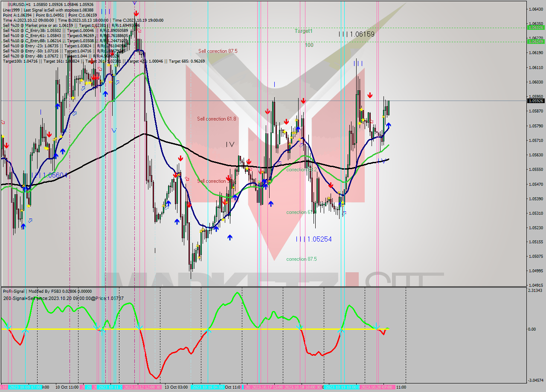Viewport: 546px width, 392px height.
Task: Click the -3.04574 indicator scale value
Action: [535, 380]
